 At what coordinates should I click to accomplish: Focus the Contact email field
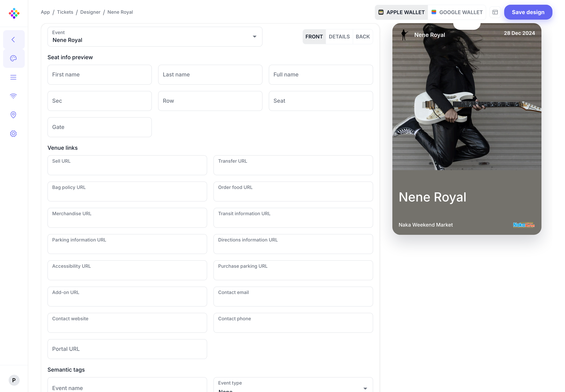[293, 297]
